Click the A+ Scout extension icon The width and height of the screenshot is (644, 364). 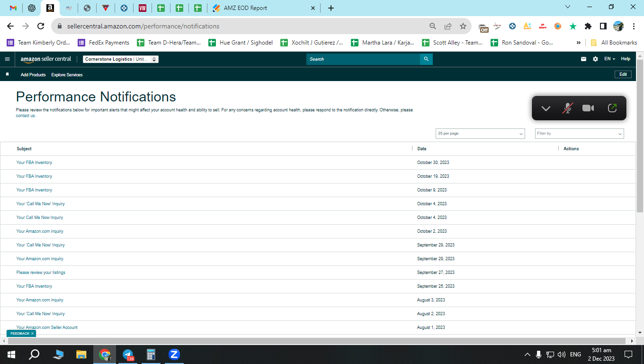527,26
